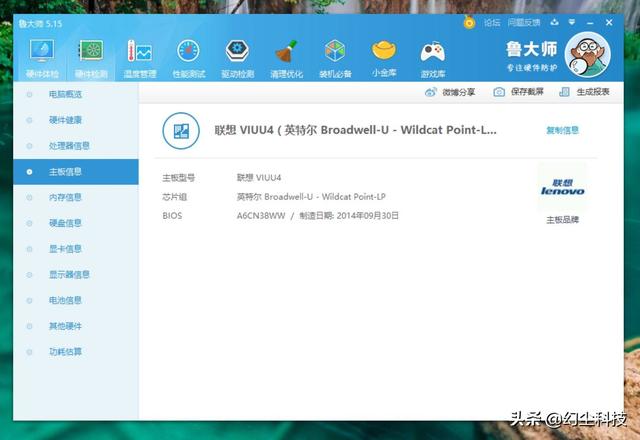
Task: Click chipset value Broadwell-U - Wildcat Point-LP
Action: (325, 197)
